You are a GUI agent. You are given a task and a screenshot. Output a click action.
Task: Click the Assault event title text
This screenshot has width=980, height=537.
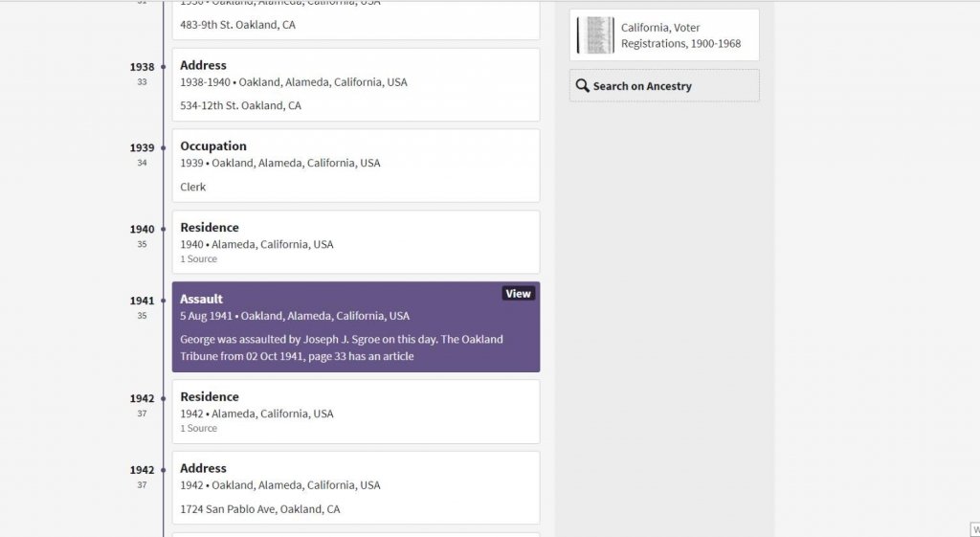coord(201,299)
